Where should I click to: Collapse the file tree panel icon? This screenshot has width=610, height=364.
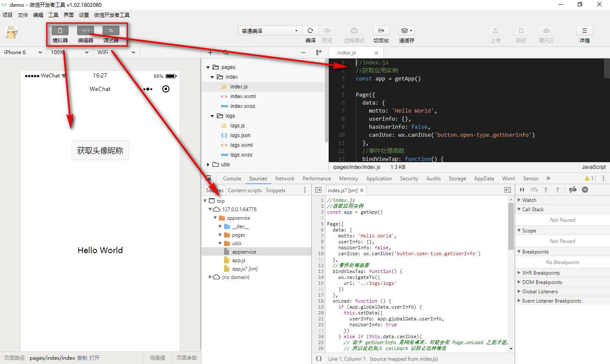(319, 52)
